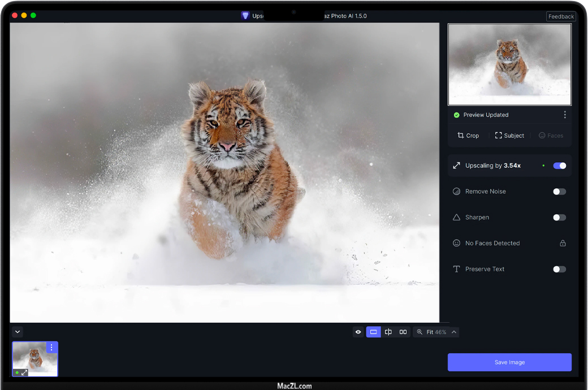The height and width of the screenshot is (390, 588).
Task: Open the three-dot menu by Preview Updated
Action: coord(564,115)
